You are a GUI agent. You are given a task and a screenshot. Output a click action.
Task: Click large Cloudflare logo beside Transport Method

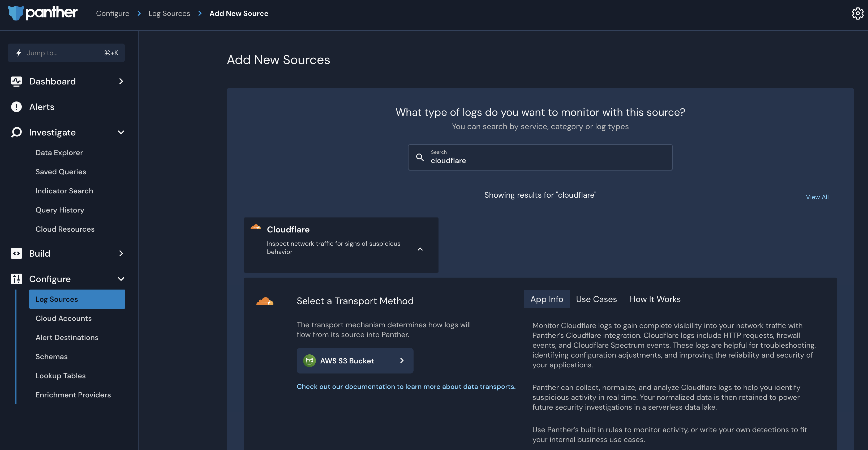[x=265, y=301]
